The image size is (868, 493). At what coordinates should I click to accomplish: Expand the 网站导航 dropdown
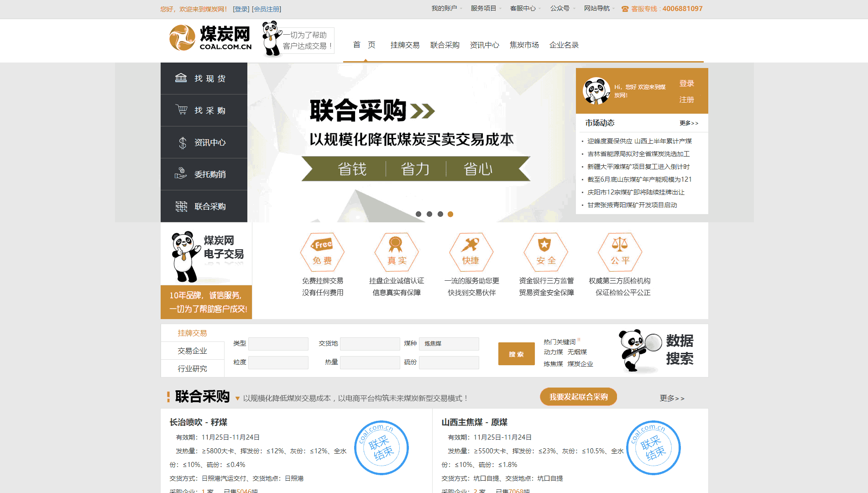pos(599,8)
